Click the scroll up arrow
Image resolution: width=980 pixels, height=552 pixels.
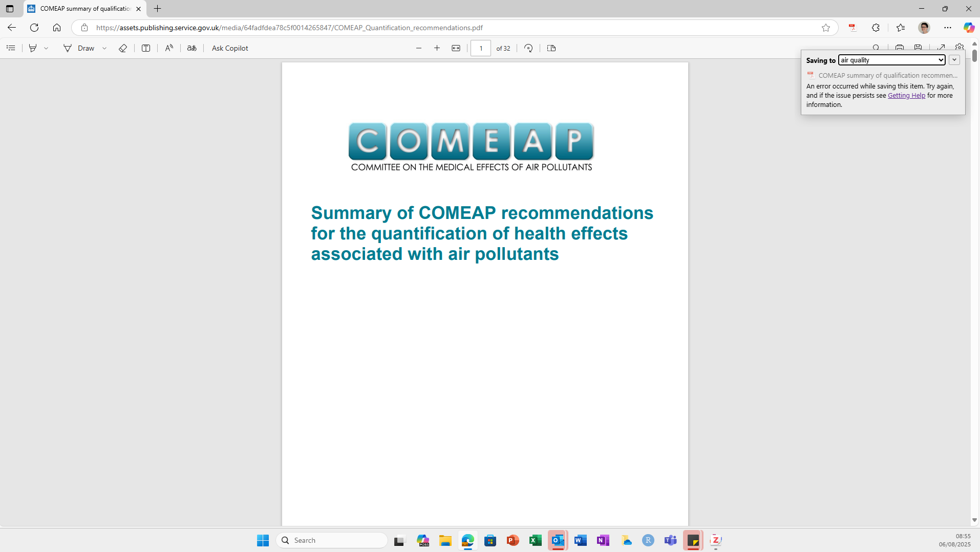pos(974,44)
